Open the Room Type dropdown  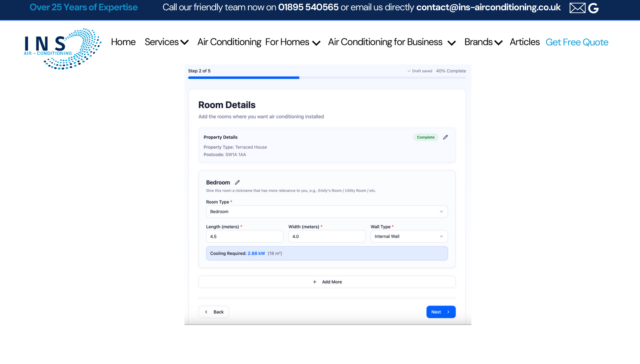327,212
